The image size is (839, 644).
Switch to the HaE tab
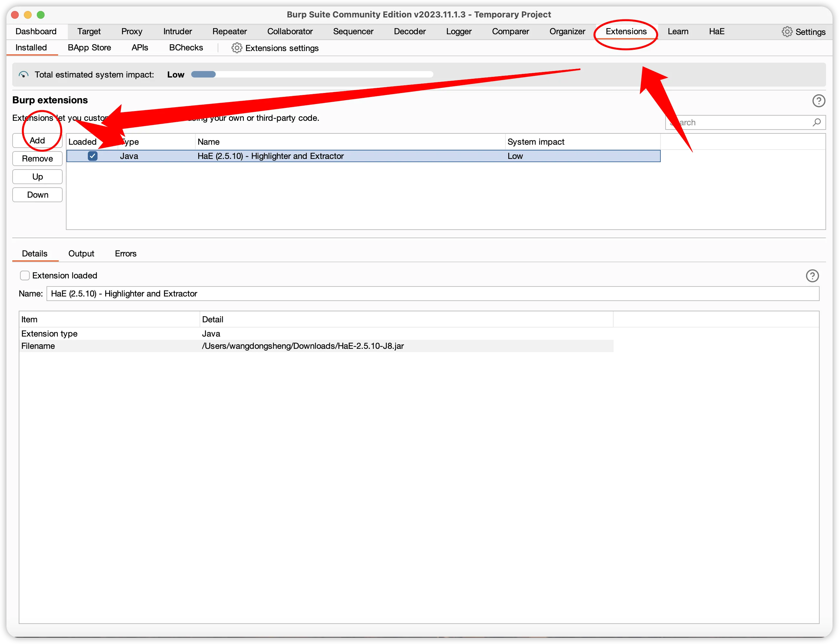click(x=716, y=31)
